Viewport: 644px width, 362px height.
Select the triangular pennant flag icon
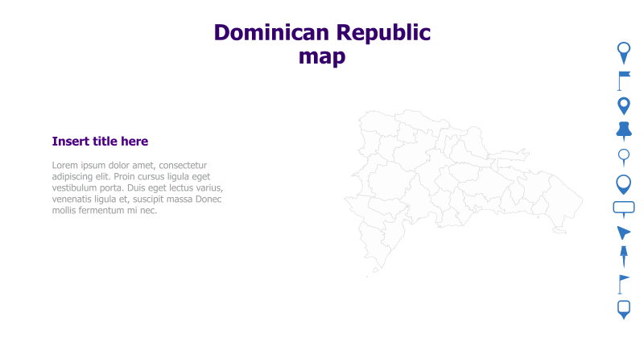click(623, 285)
